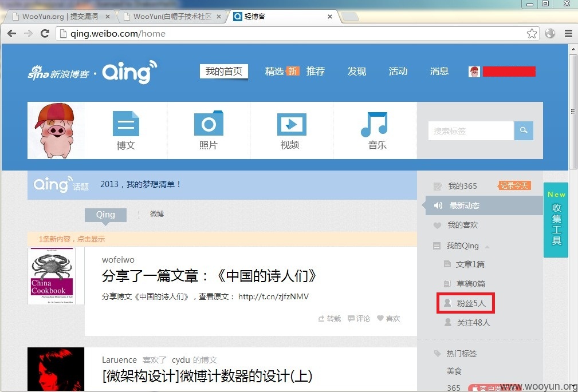
Task: Open the red portrait avatar thumbnail
Action: click(x=56, y=369)
